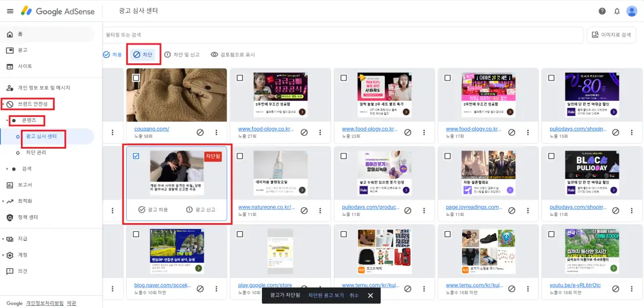Open the main hamburger menu
This screenshot has width=644, height=308.
tap(9, 11)
